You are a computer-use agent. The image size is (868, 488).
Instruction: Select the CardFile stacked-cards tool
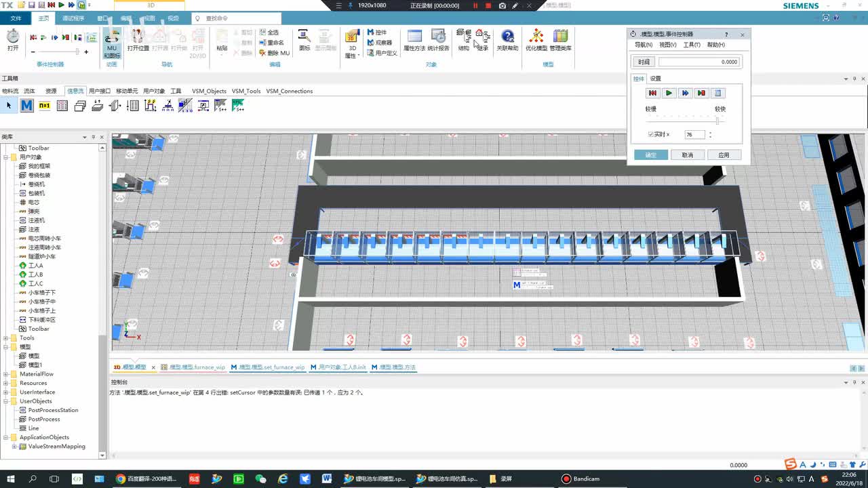pos(79,106)
